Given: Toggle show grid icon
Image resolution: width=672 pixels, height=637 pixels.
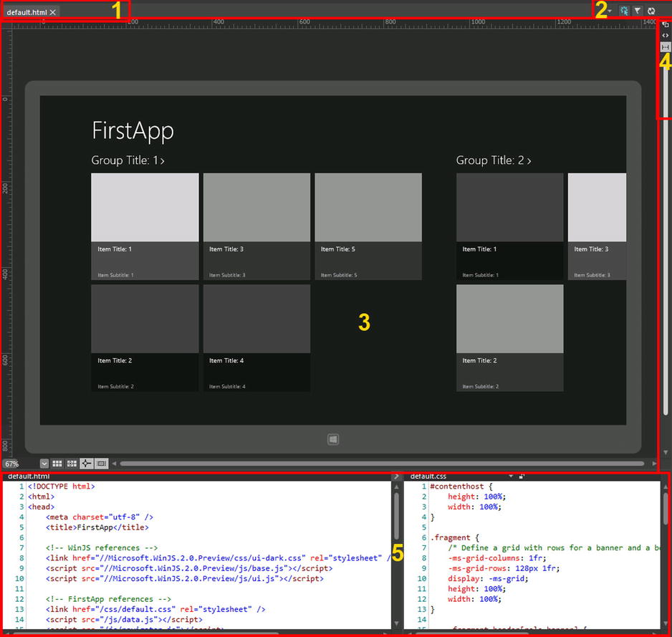Looking at the screenshot, I should click(x=57, y=464).
